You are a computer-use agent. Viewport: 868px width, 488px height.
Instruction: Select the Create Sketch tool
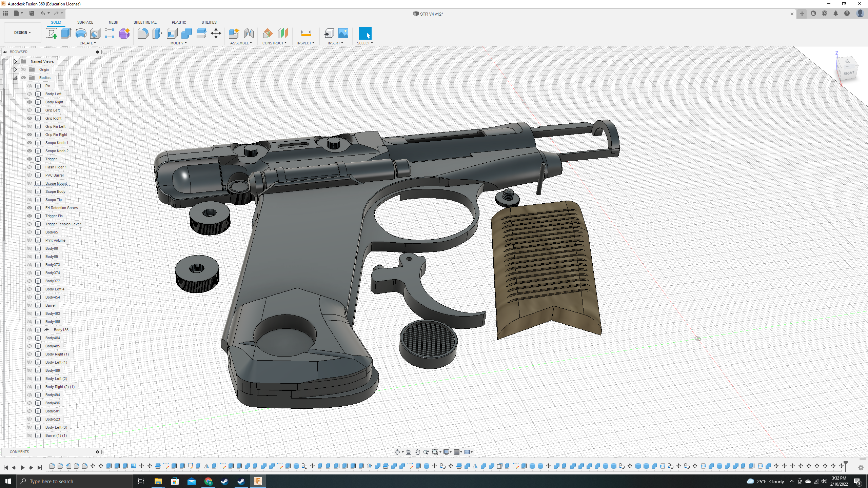tap(52, 33)
